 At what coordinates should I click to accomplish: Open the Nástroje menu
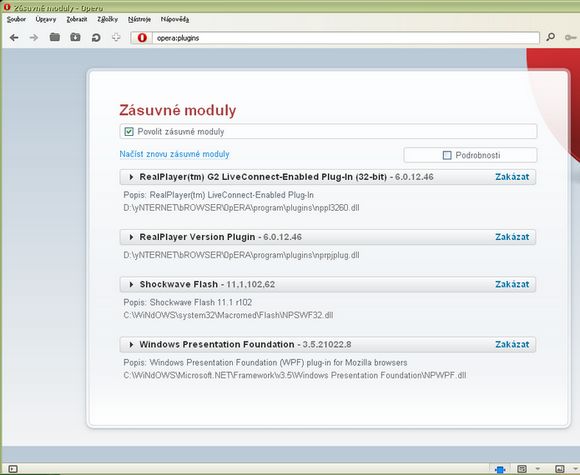139,19
